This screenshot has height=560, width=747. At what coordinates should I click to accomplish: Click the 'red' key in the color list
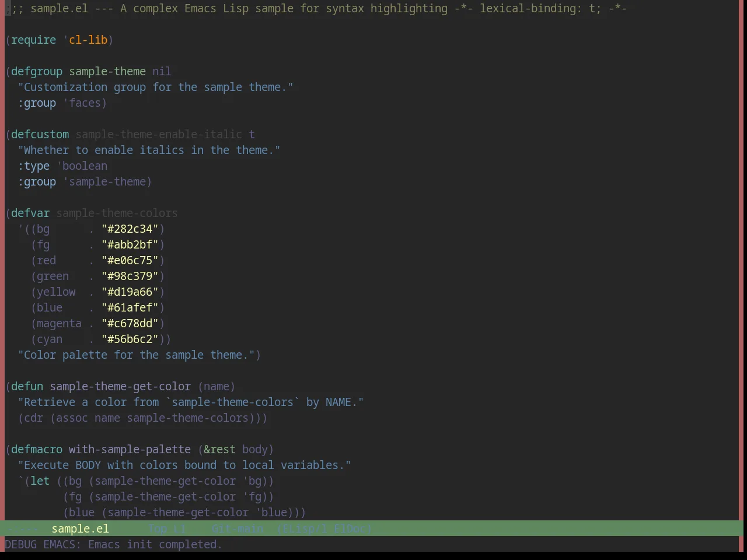point(47,260)
